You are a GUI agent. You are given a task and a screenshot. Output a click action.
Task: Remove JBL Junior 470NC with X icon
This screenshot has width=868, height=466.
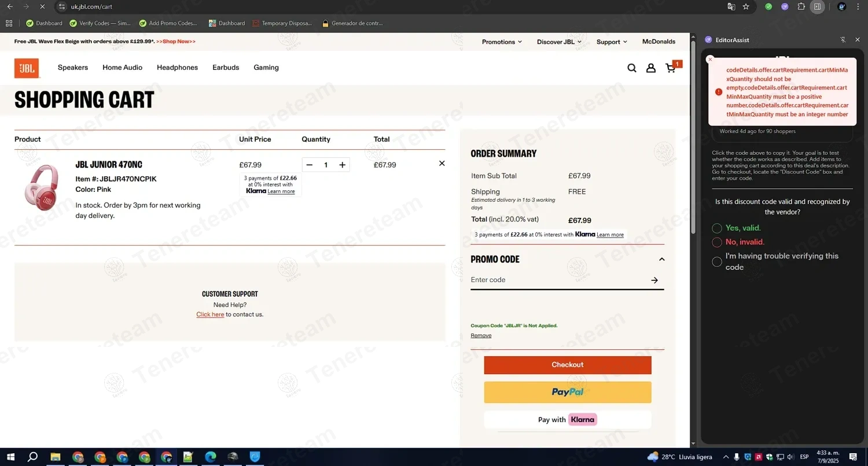(x=442, y=164)
